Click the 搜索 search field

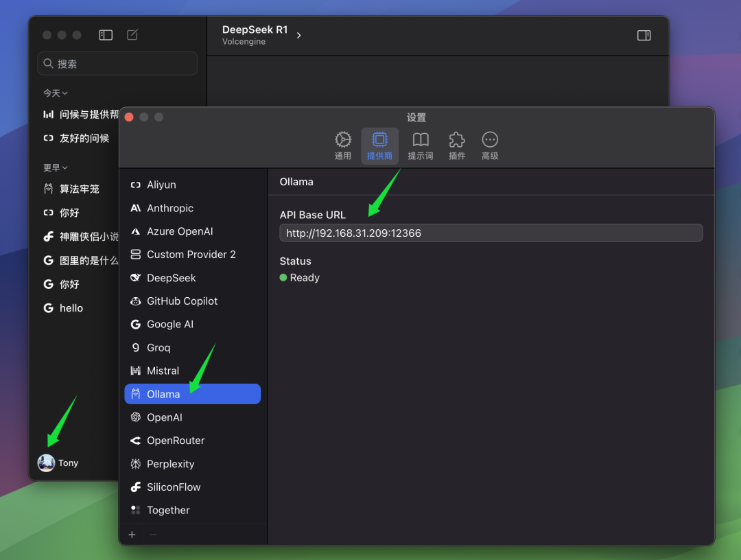(117, 64)
